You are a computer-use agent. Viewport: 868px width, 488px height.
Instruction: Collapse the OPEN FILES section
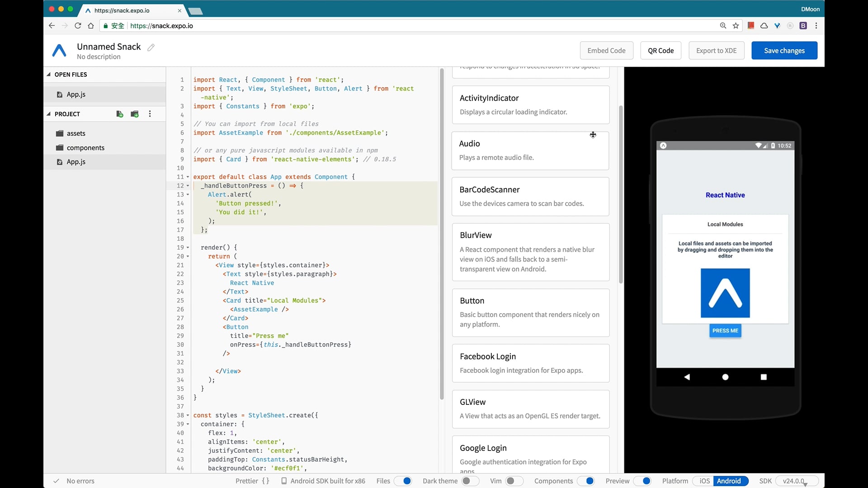tap(49, 75)
